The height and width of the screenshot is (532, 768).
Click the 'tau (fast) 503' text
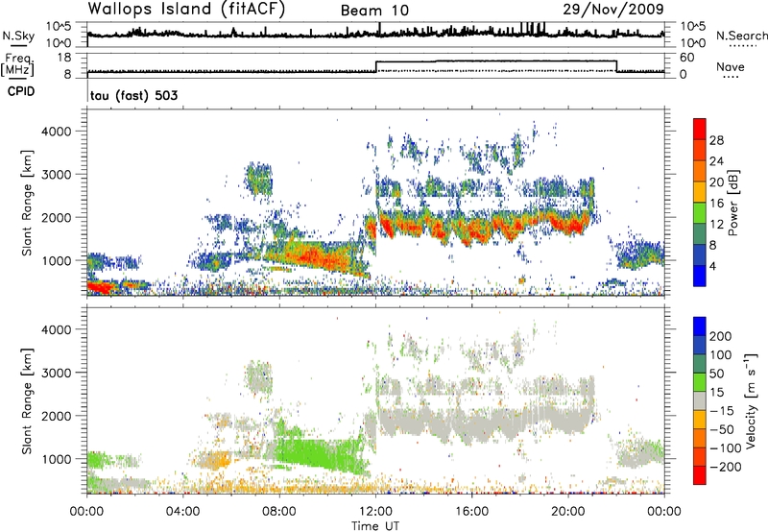(133, 95)
